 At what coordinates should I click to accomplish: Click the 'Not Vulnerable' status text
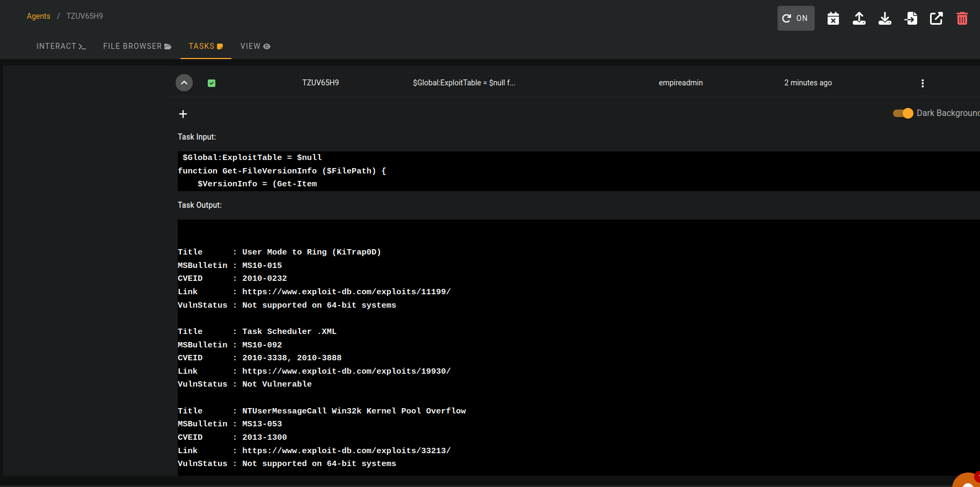click(x=277, y=384)
